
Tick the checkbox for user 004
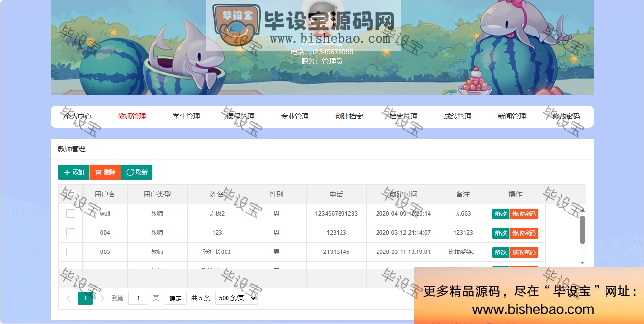[71, 233]
